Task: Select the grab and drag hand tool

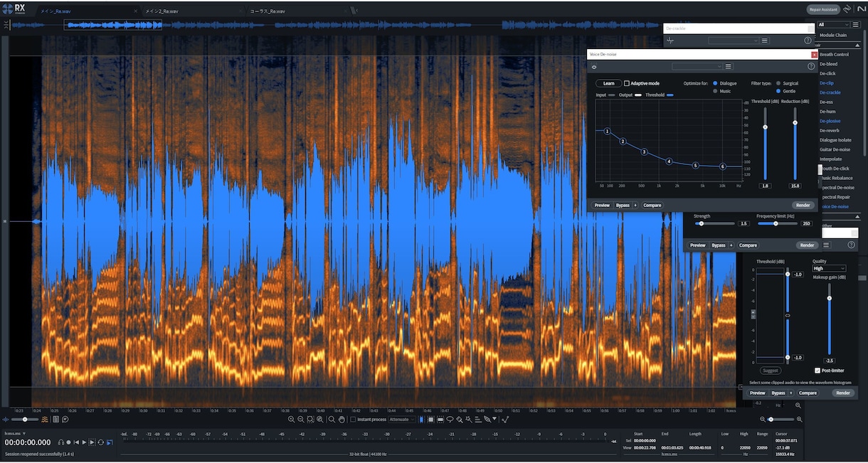Action: coord(342,420)
